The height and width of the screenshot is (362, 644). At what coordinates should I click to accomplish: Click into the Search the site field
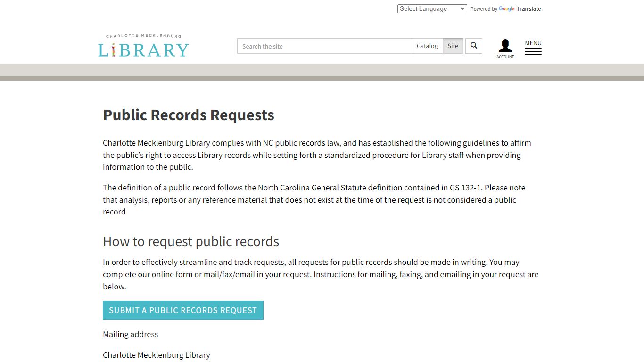(x=324, y=46)
